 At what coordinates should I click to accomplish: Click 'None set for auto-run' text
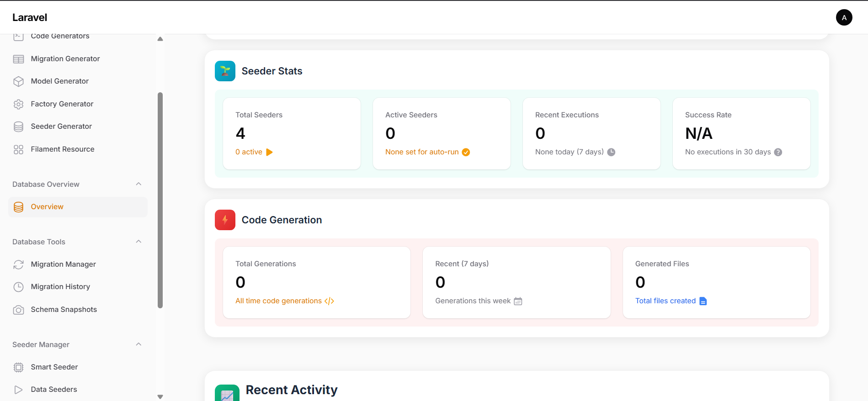pos(422,152)
